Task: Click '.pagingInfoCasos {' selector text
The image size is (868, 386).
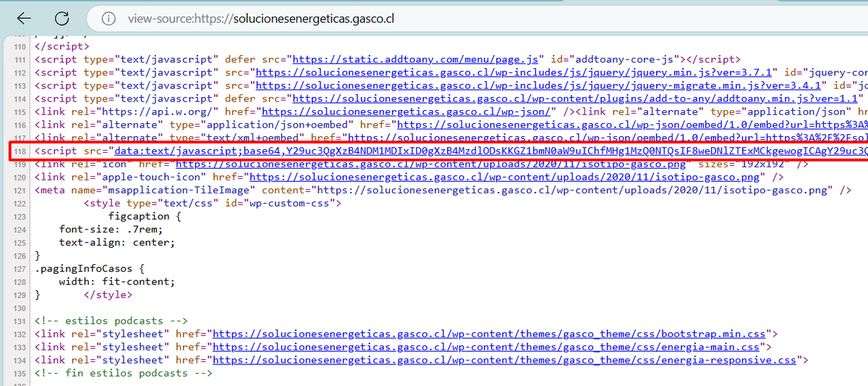Action: pos(90,268)
